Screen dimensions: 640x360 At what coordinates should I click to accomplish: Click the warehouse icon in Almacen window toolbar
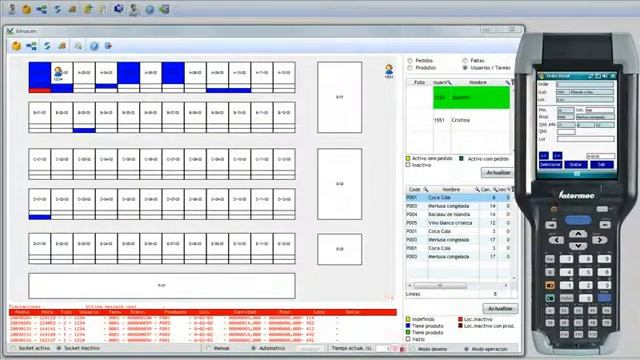pyautogui.click(x=62, y=46)
